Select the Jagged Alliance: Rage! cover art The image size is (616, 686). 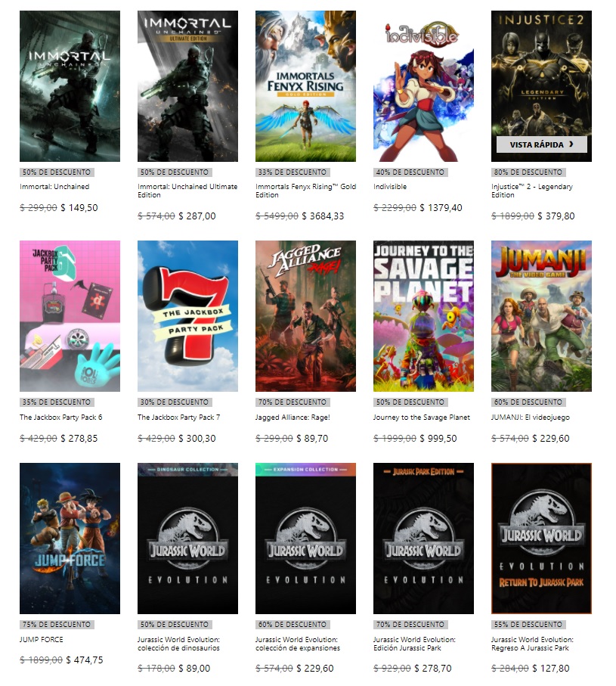[305, 316]
